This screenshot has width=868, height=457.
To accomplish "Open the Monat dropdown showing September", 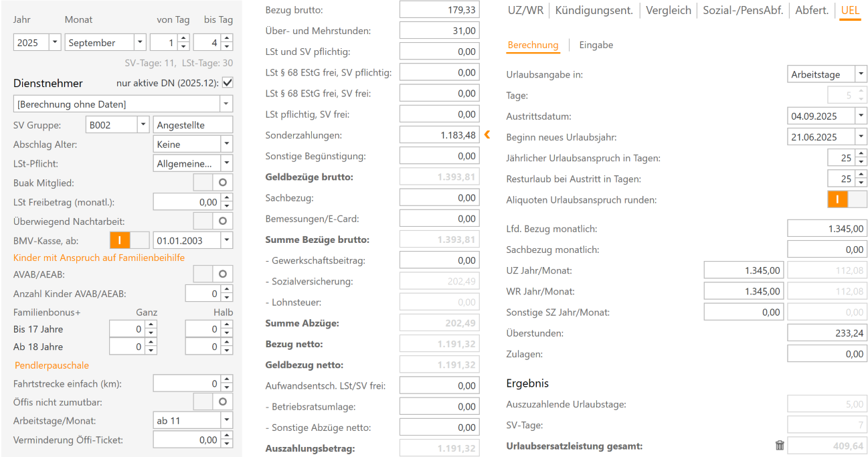I will (139, 43).
